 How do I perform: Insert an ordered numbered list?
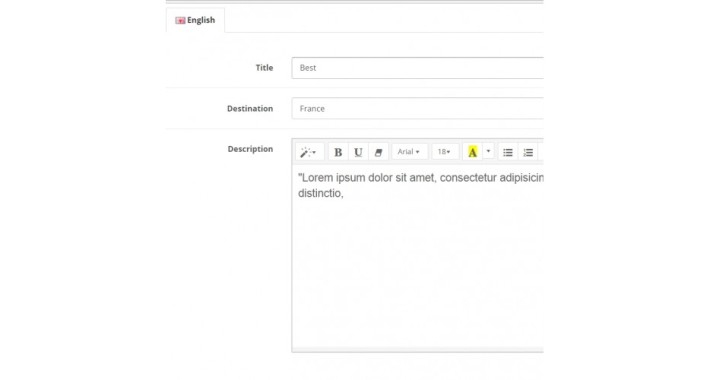[528, 152]
